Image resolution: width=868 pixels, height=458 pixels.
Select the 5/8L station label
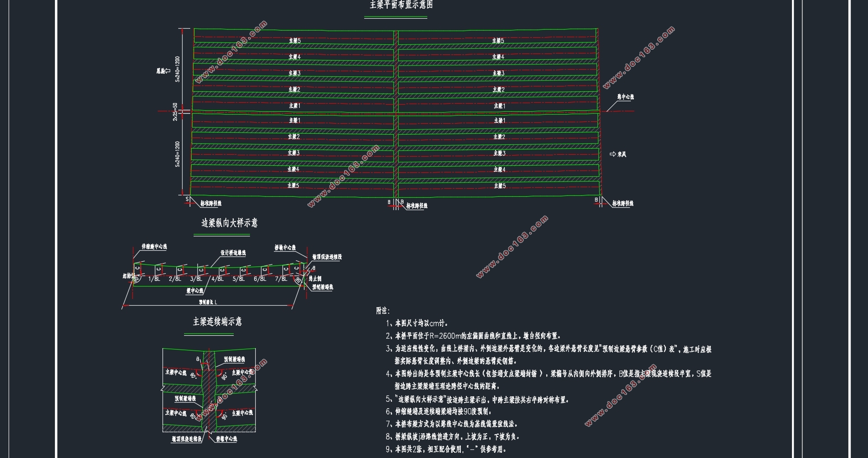239,279
